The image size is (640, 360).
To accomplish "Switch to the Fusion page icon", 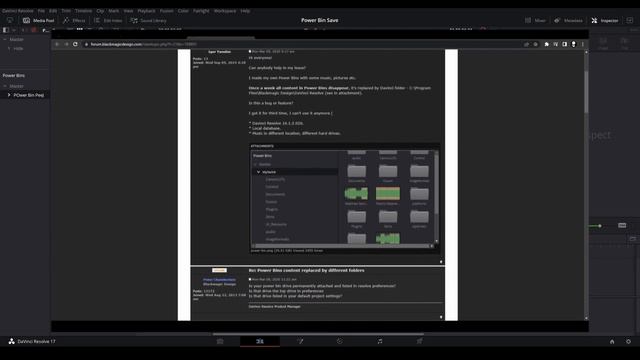I will 300,341.
